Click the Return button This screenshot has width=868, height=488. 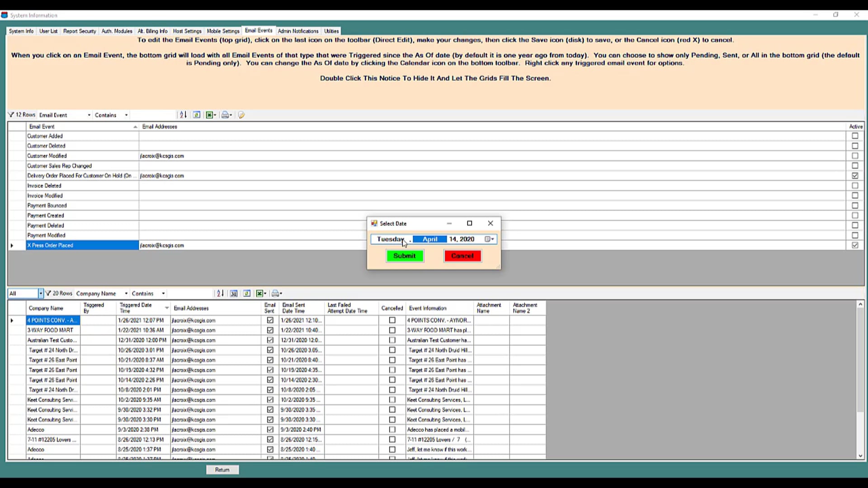[222, 470]
